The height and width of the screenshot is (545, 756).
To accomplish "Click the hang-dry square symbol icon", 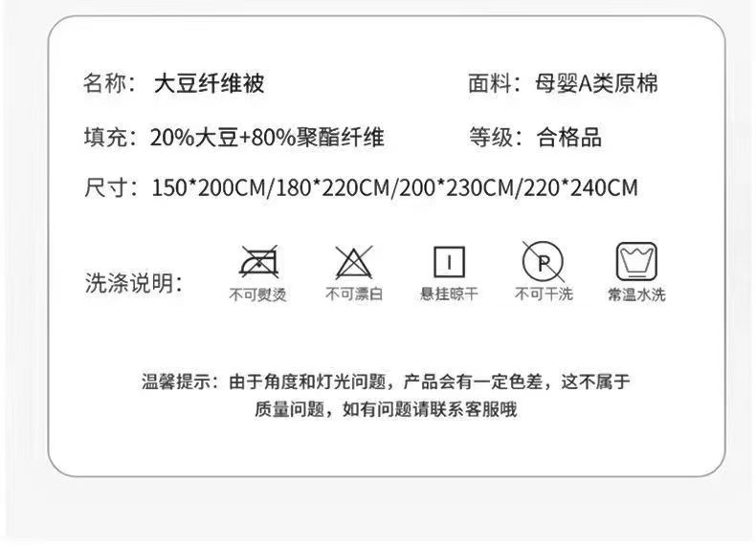I will [x=449, y=262].
